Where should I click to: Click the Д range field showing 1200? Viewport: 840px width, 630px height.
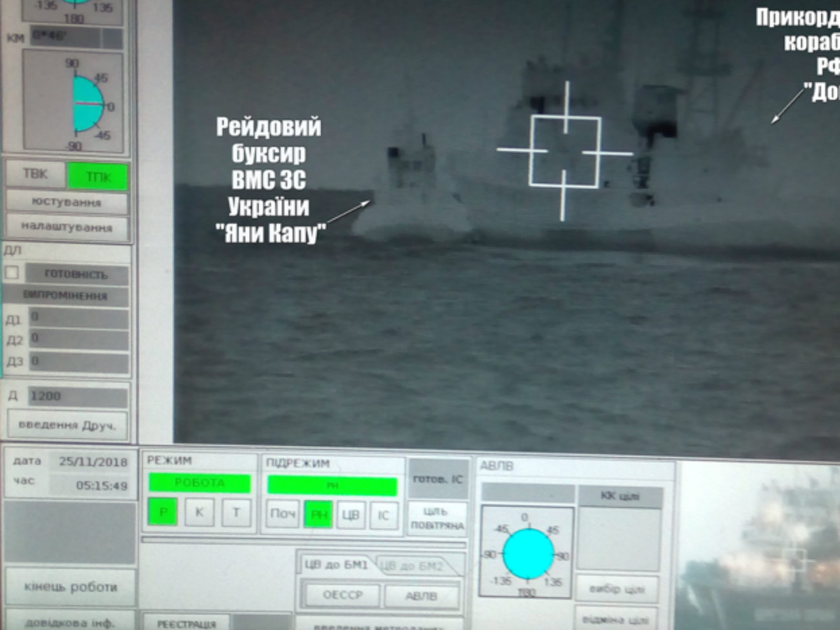click(77, 396)
